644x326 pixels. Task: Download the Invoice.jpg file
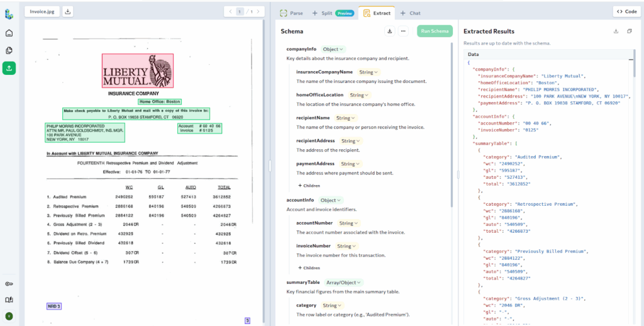click(x=68, y=11)
